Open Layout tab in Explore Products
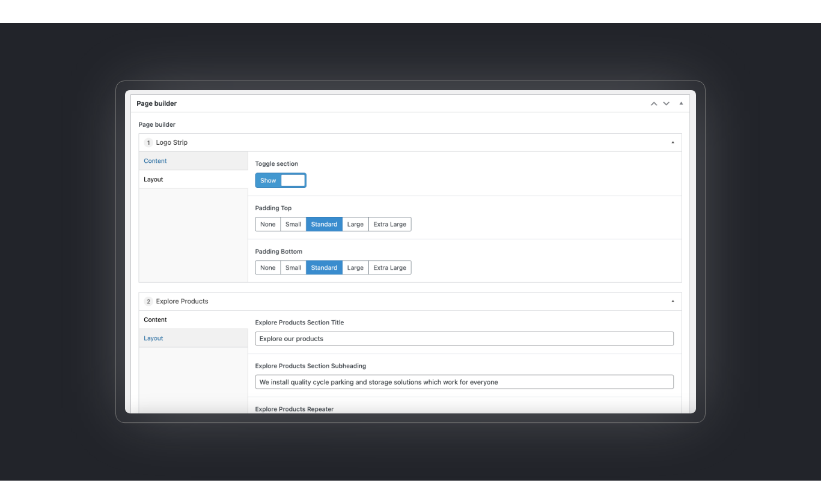Image resolution: width=821 pixels, height=504 pixels. click(x=193, y=338)
